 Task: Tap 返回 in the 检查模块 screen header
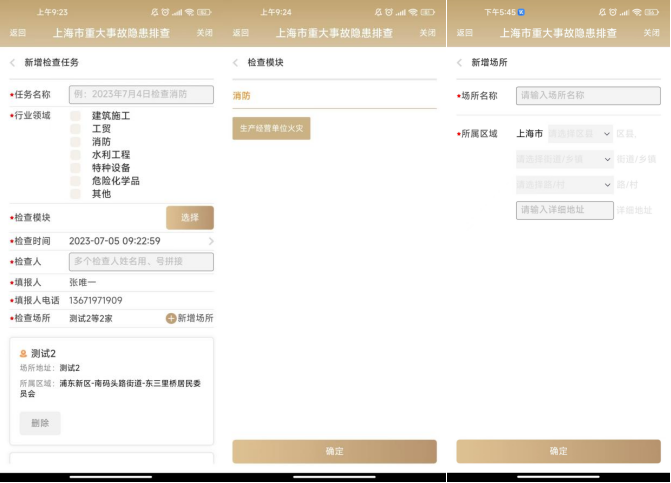(240, 33)
